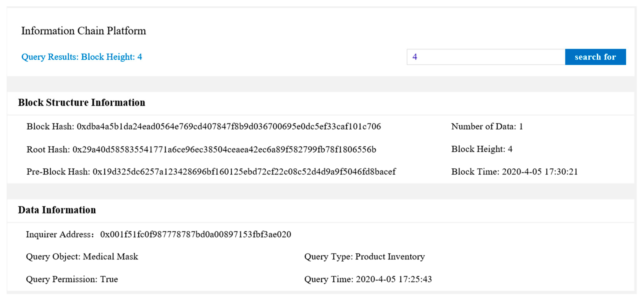
Task: Click the block height search input field
Action: tap(486, 57)
